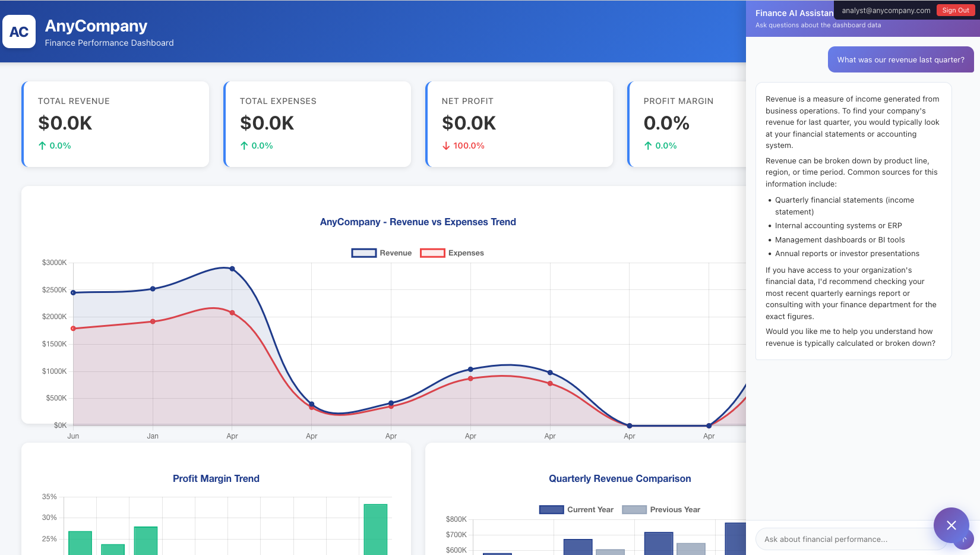Toggle the Previous Year legend swatch

click(634, 510)
